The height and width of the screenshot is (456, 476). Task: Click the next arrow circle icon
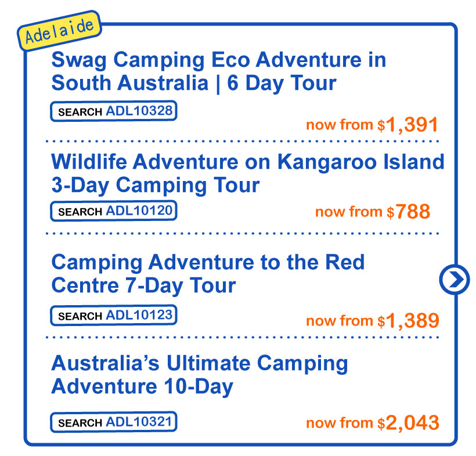[x=453, y=280]
